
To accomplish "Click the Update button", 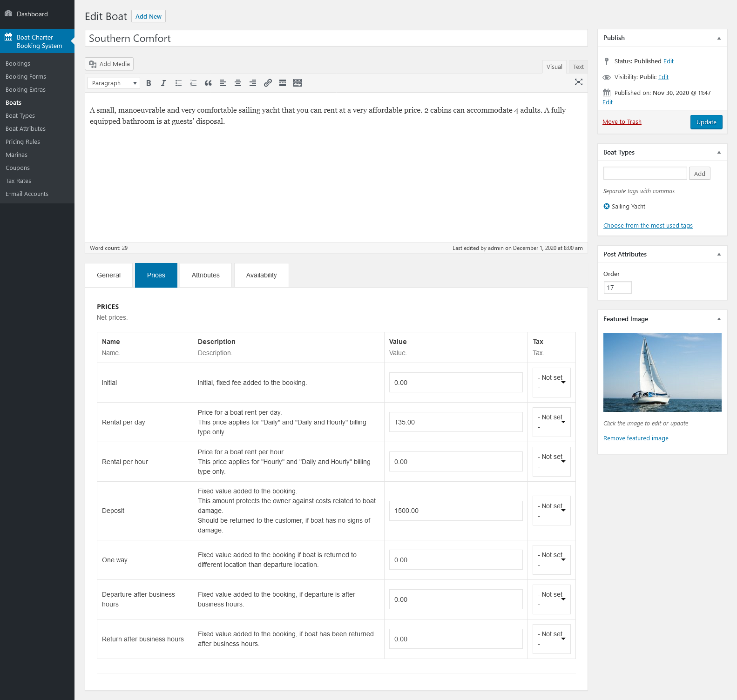I will coord(706,122).
